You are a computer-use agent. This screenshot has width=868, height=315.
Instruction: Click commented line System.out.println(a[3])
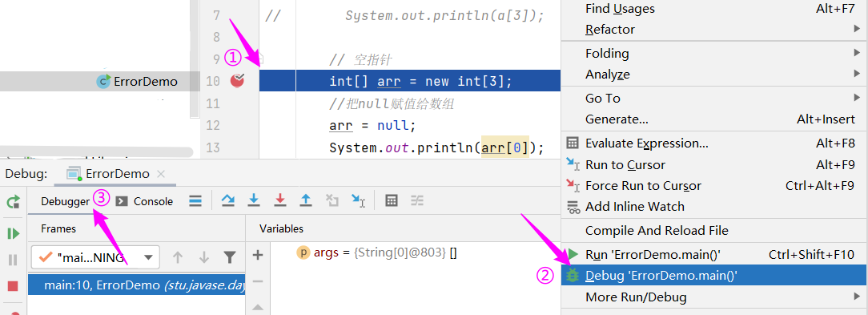coord(444,16)
